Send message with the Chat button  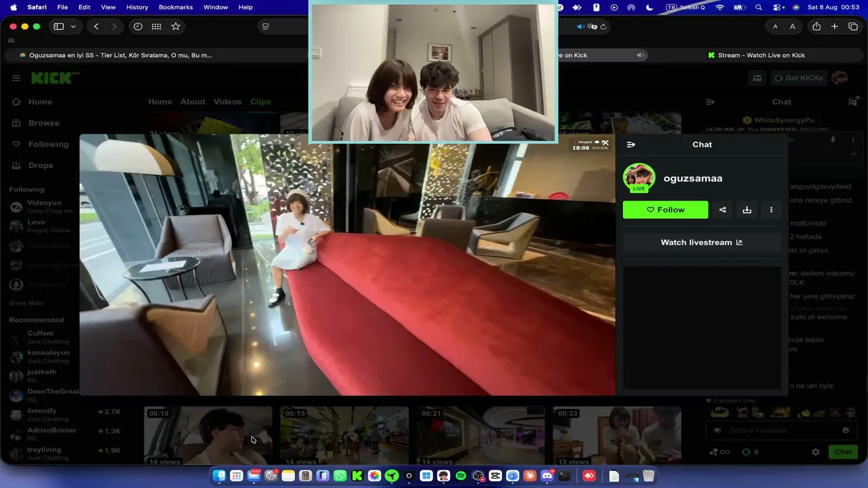tap(843, 451)
